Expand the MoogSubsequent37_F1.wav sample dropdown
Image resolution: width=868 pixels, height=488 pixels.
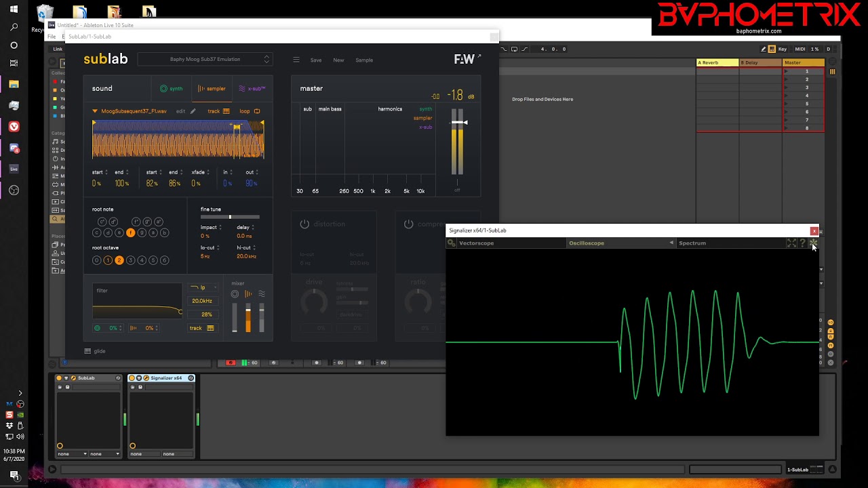[x=96, y=111]
